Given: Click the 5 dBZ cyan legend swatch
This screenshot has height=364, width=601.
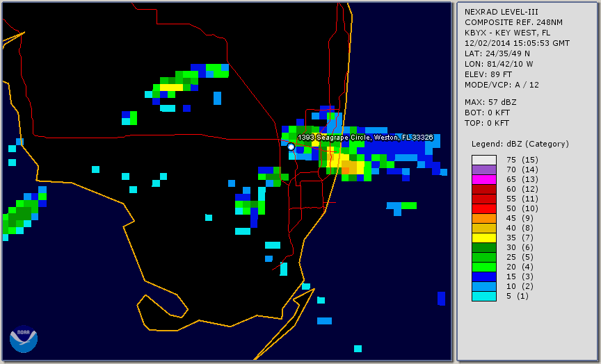Looking at the screenshot, I should (483, 296).
